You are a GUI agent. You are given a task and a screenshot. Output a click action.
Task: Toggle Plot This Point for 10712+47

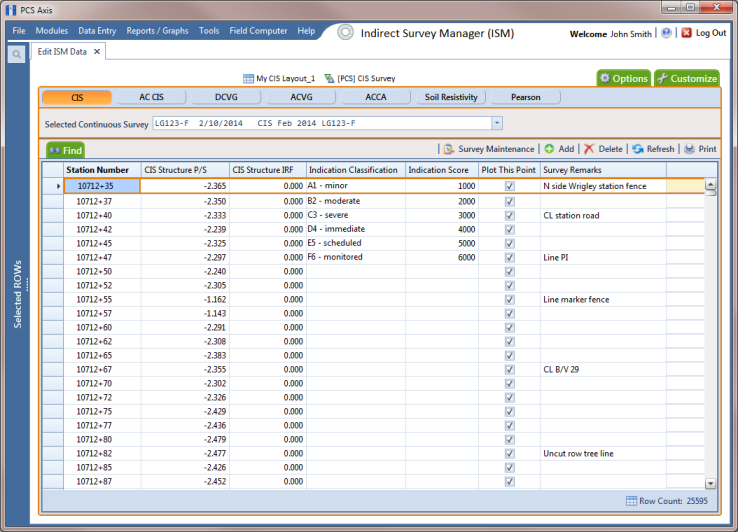[509, 258]
